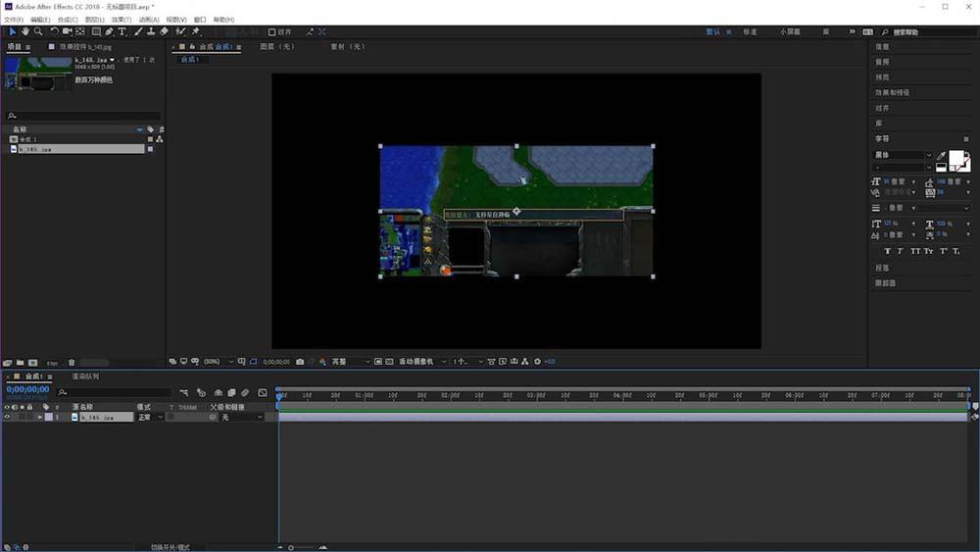
Task: Expand the b_145.jpg layer properties triangle
Action: point(39,417)
